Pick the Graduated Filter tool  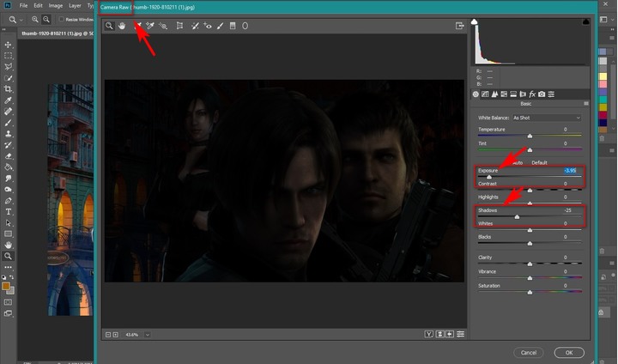coord(233,26)
